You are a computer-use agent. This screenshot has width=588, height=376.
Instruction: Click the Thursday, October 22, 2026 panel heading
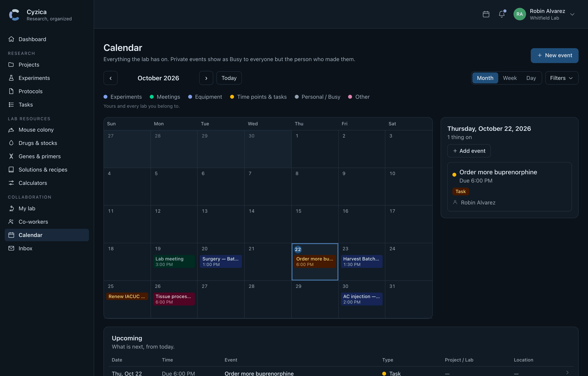(x=489, y=129)
